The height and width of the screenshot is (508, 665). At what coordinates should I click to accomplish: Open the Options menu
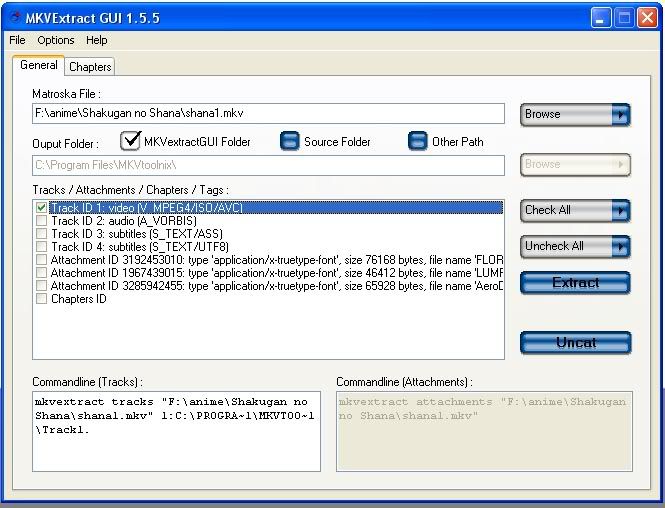56,40
